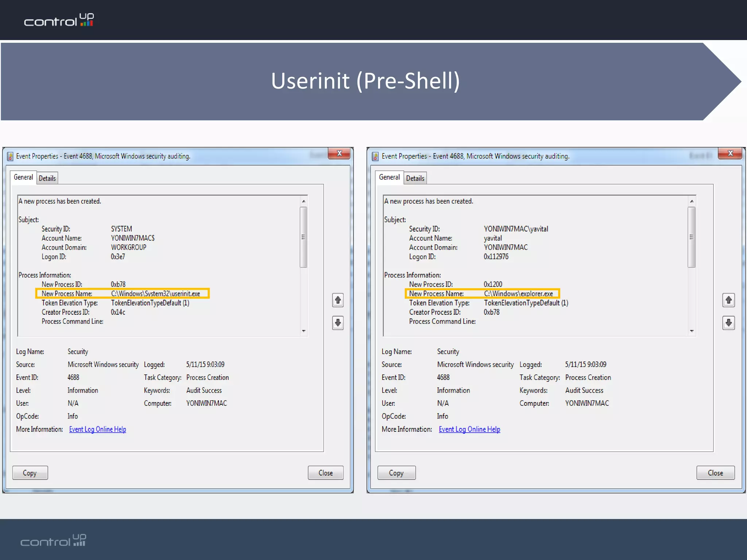Image resolution: width=747 pixels, height=560 pixels.
Task: Click the Close button in the left dialog
Action: [x=325, y=473]
